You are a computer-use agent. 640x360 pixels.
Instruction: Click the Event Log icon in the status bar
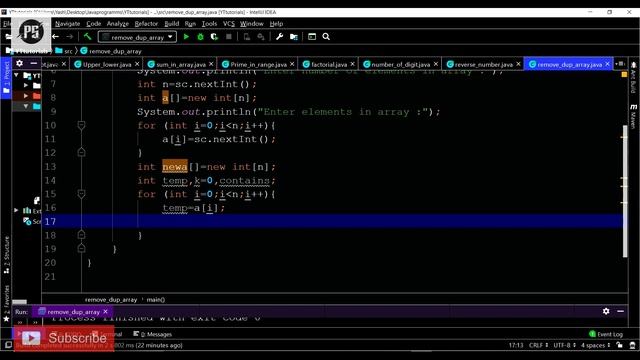point(592,334)
